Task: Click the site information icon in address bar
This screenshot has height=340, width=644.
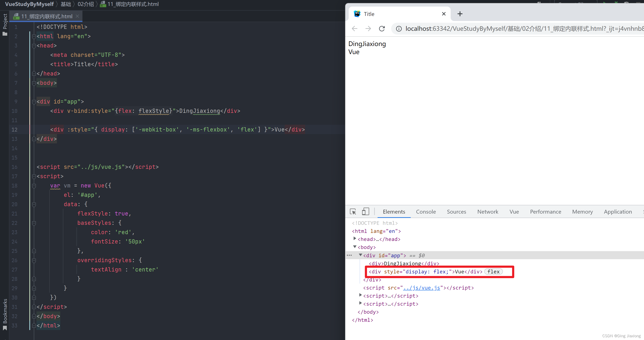Action: (x=399, y=29)
